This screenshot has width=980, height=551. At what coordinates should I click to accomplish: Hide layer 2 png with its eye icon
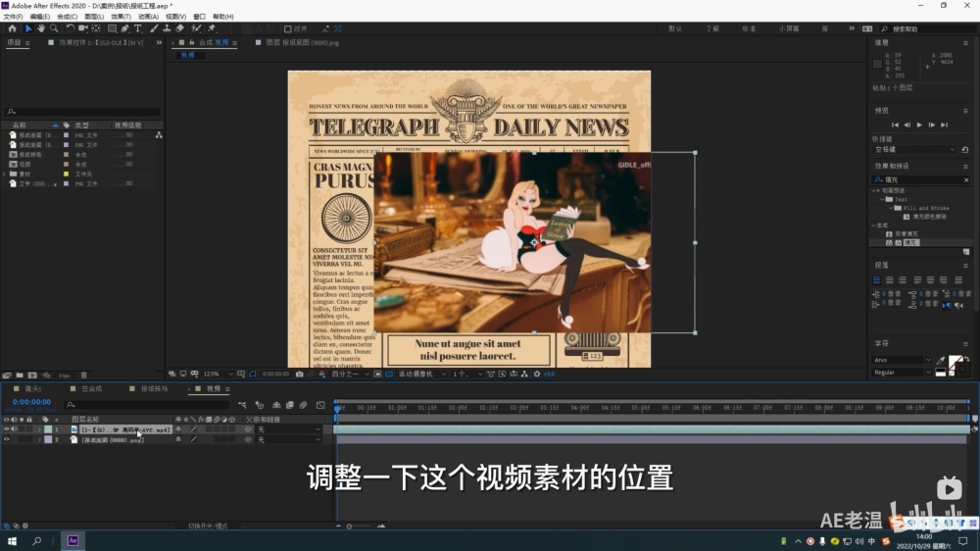point(6,439)
